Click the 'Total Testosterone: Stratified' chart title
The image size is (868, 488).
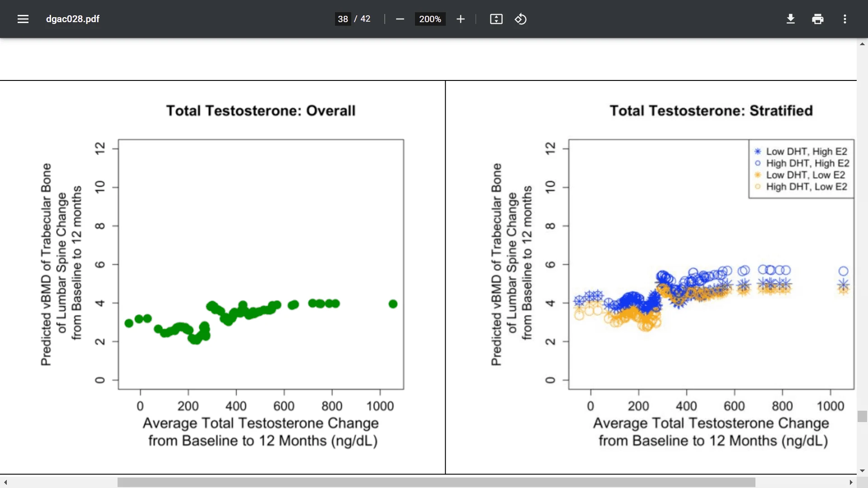[711, 111]
